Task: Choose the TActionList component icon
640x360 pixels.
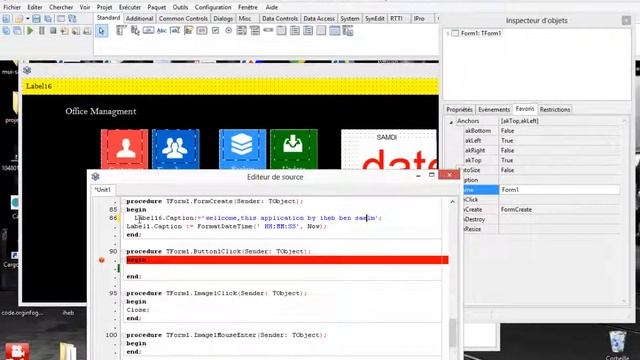Action: 348,31
